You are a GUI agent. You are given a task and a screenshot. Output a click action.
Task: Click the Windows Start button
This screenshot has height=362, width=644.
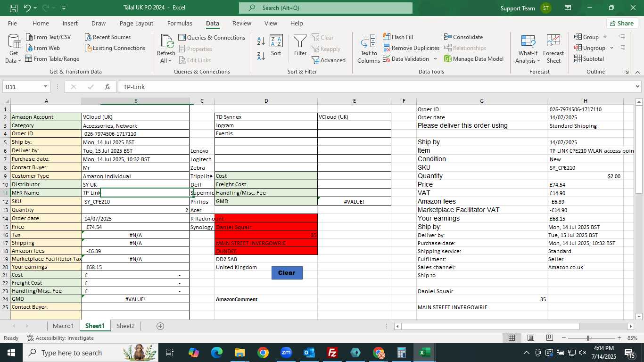coord(11,353)
